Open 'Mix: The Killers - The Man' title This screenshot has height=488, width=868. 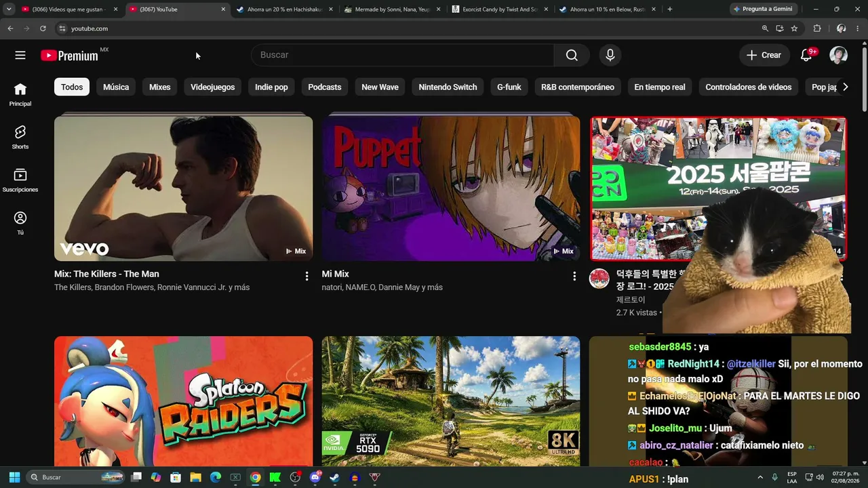click(x=106, y=274)
